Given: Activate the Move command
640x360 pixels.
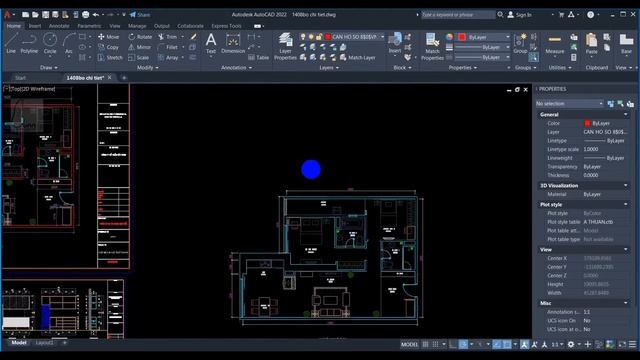Looking at the screenshot, I should pyautogui.click(x=108, y=37).
